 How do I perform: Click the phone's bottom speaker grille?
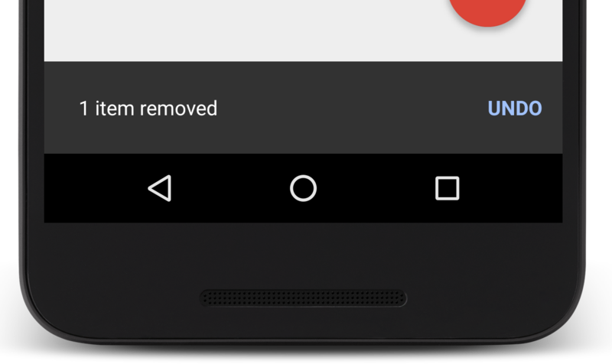coord(303,298)
